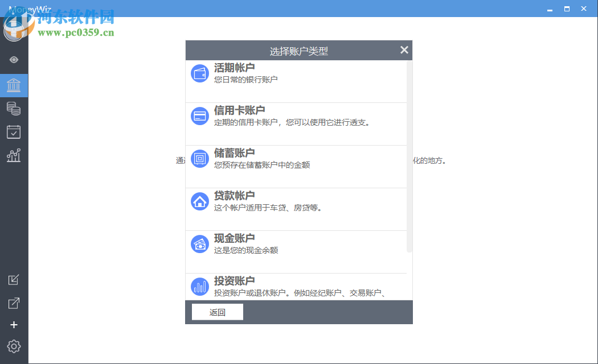The height and width of the screenshot is (364, 598).
Task: Open the reports chart icon in sidebar
Action: pyautogui.click(x=14, y=155)
